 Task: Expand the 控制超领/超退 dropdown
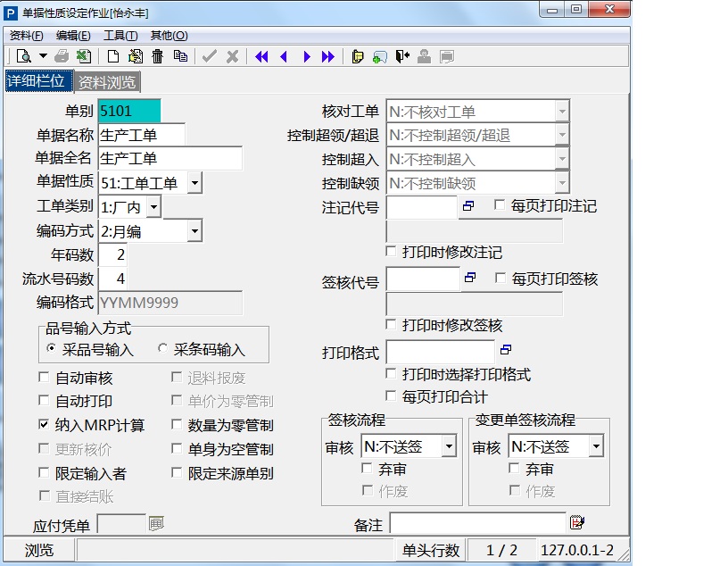(562, 135)
